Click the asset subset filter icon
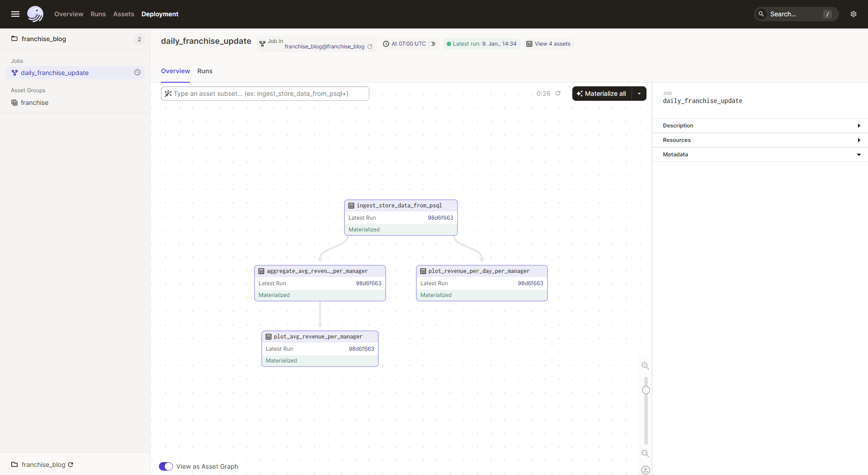868x475 pixels. (x=168, y=94)
